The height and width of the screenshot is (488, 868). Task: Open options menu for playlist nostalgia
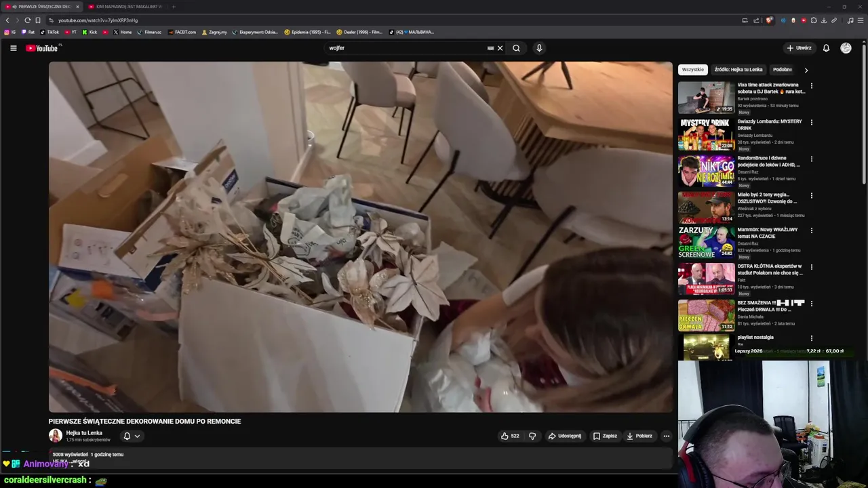(811, 338)
